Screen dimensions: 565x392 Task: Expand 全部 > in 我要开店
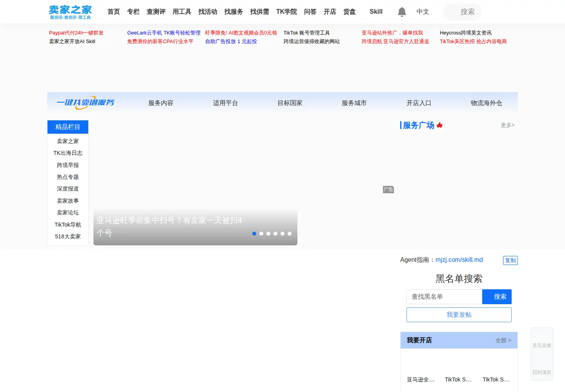coord(503,340)
